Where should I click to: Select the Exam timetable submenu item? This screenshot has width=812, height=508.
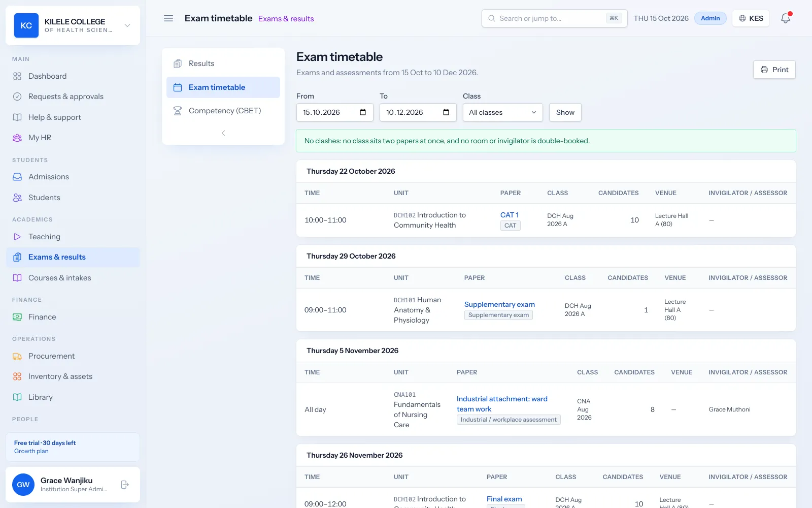pos(223,87)
